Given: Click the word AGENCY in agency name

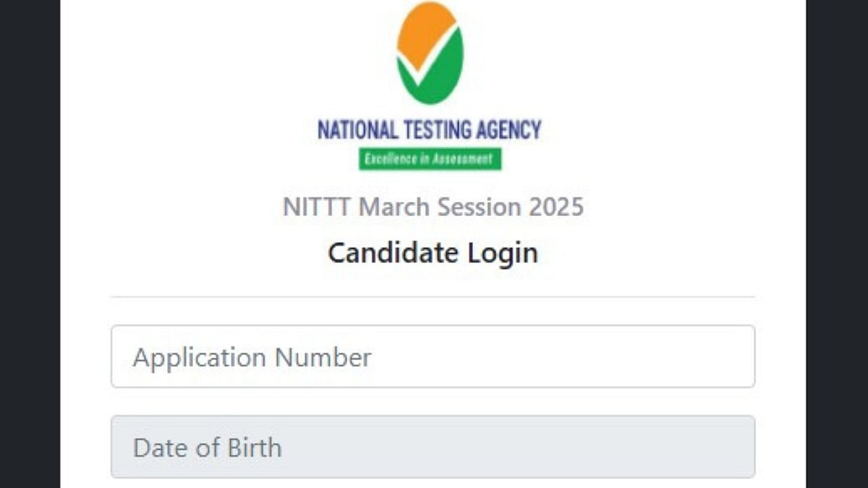Looking at the screenshot, I should [x=499, y=130].
